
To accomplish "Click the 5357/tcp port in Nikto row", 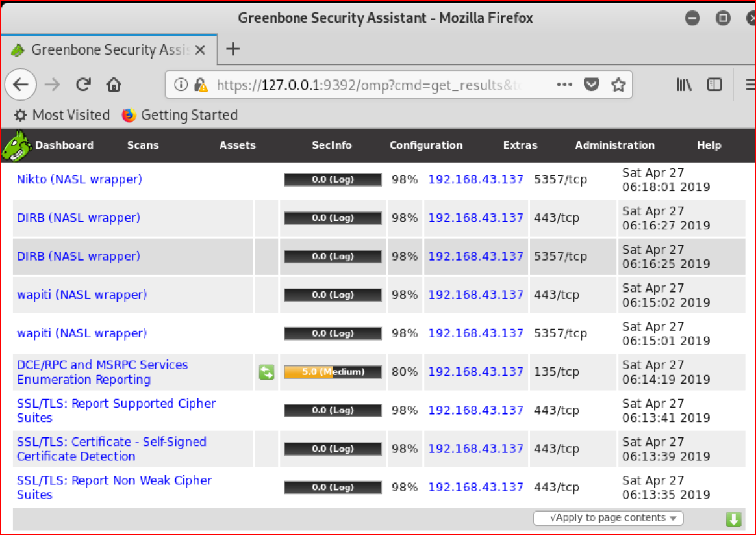I will (x=561, y=179).
